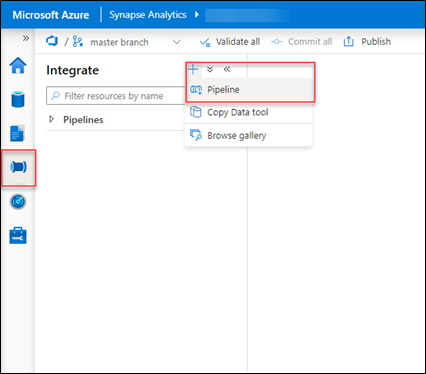Open the Home hub icon
Image resolution: width=426 pixels, height=374 pixels.
pyautogui.click(x=18, y=65)
